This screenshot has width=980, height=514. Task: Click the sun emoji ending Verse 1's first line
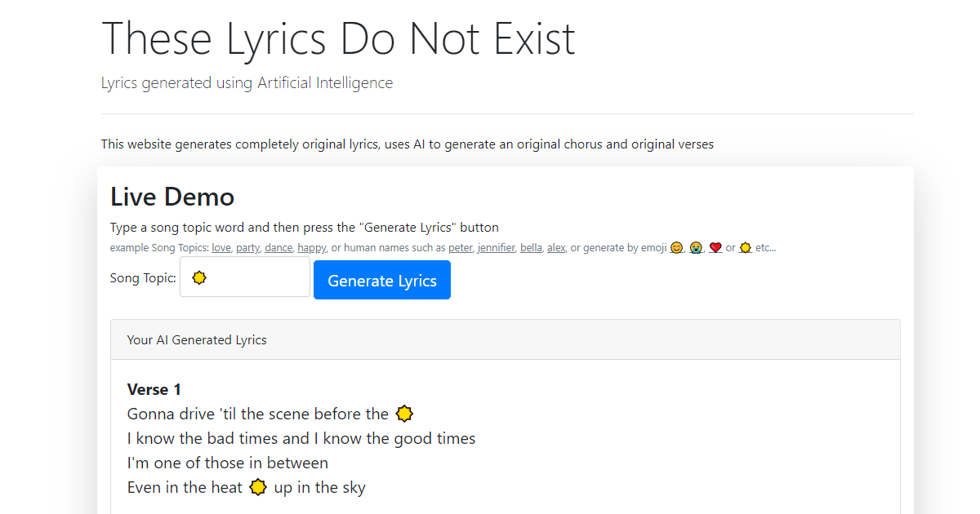click(404, 414)
